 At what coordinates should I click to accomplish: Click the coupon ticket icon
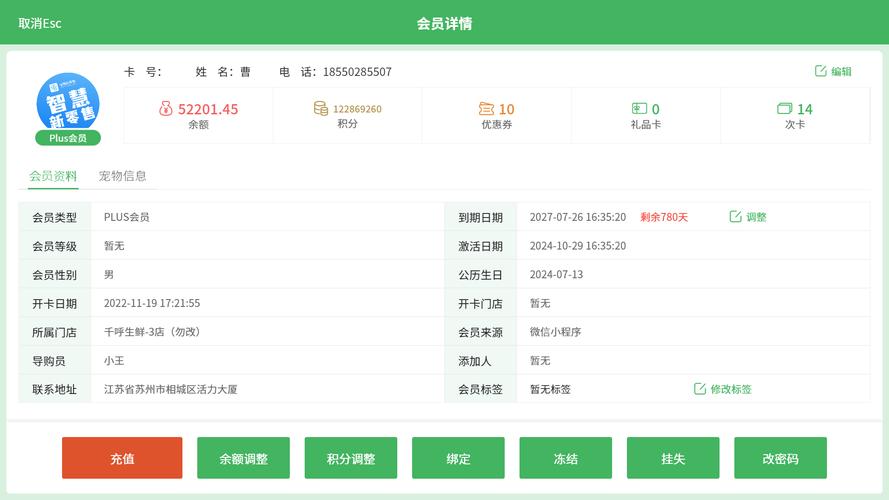coord(486,108)
